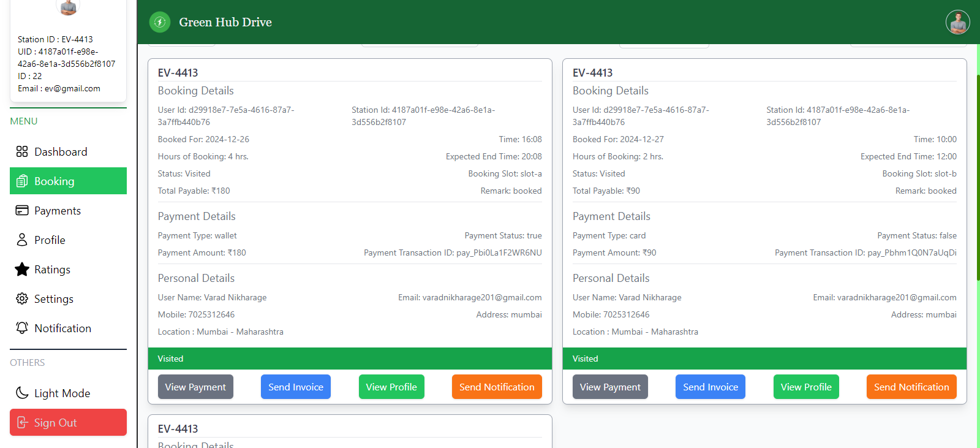Send Invoice for the 2024-12-26 booking
980x448 pixels.
tap(296, 387)
